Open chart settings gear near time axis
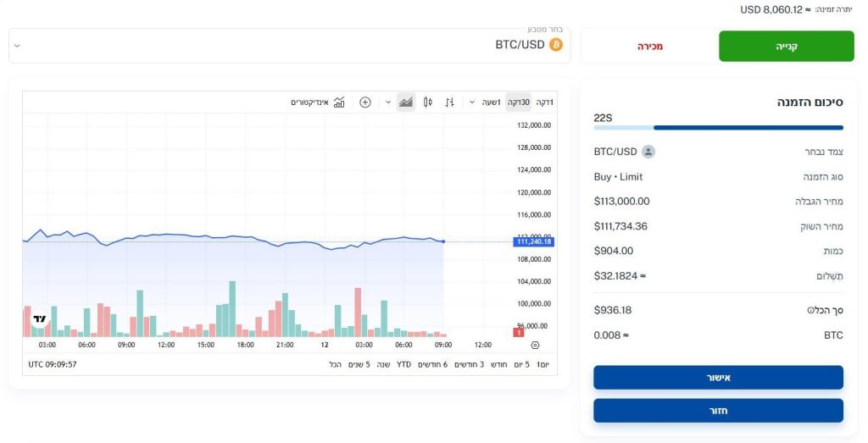Screen dimensions: 868x443 click(x=534, y=345)
